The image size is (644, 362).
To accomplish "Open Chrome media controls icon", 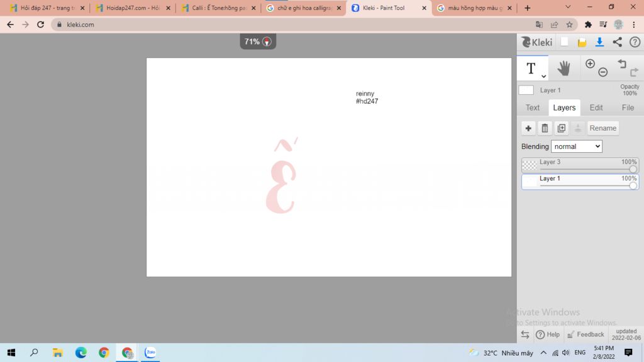I will click(x=603, y=25).
